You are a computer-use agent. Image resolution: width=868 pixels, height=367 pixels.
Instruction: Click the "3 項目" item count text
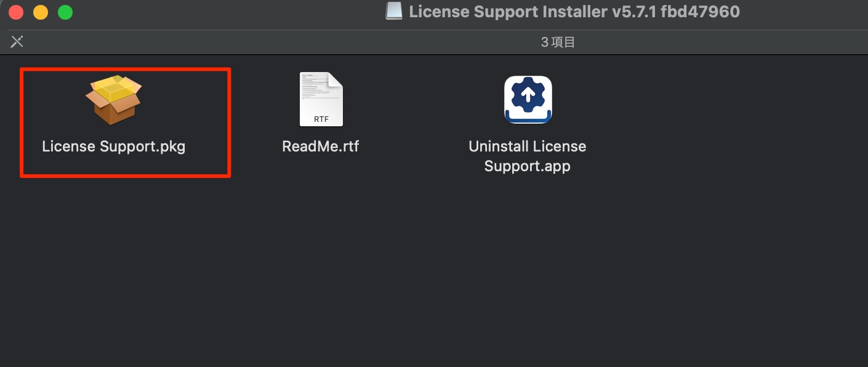click(x=558, y=42)
